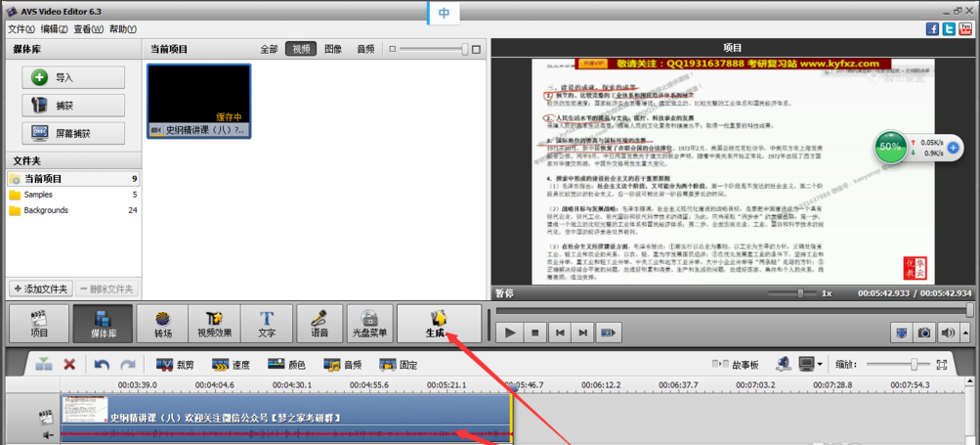Image resolution: width=980 pixels, height=445 pixels.
Task: Switch to 故事板 storyboard view
Action: [x=736, y=364]
